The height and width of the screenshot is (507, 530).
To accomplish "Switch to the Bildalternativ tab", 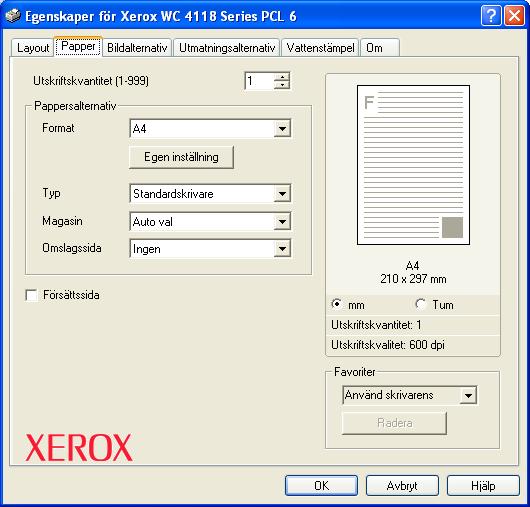I will pyautogui.click(x=137, y=48).
